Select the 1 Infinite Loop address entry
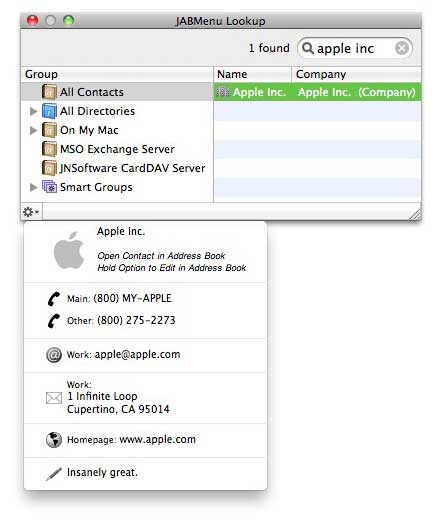The height and width of the screenshot is (520, 440). click(x=145, y=397)
